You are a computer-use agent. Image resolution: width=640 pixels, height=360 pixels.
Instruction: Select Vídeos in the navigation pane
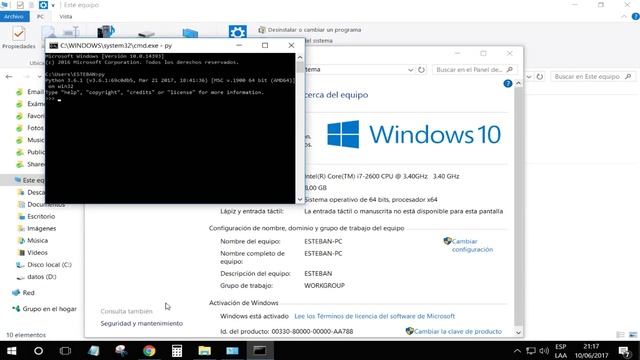click(37, 253)
